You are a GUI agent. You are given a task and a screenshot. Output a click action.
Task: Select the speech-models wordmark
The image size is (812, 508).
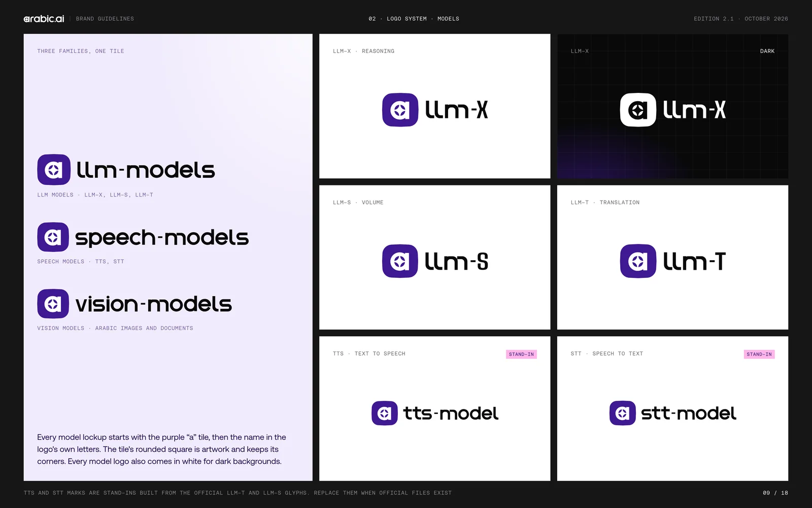click(x=162, y=238)
